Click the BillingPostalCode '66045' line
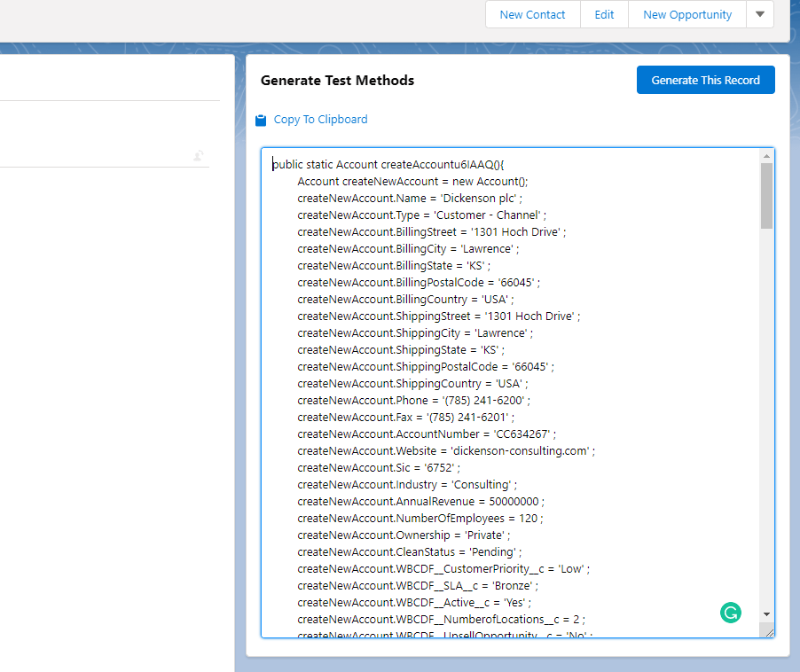800x672 pixels. [419, 282]
